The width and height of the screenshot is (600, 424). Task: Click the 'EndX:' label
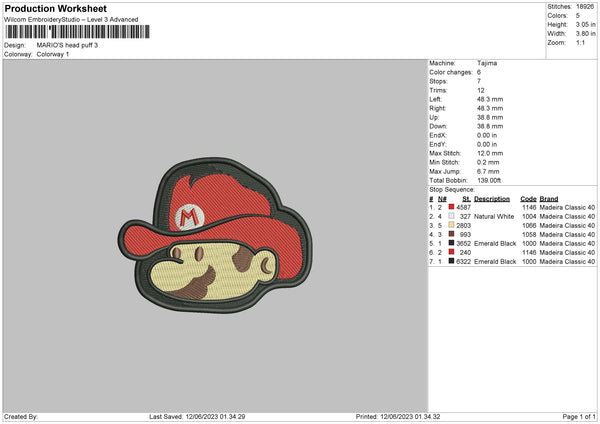[438, 135]
